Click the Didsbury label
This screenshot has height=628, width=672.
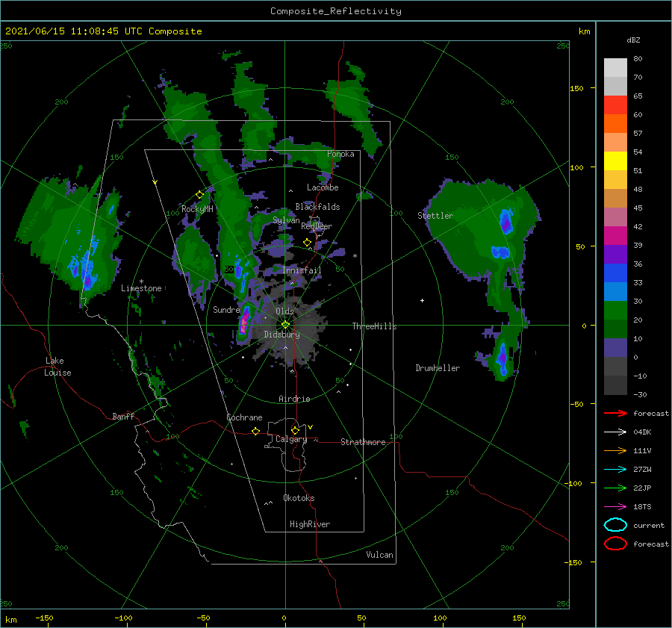click(x=281, y=335)
